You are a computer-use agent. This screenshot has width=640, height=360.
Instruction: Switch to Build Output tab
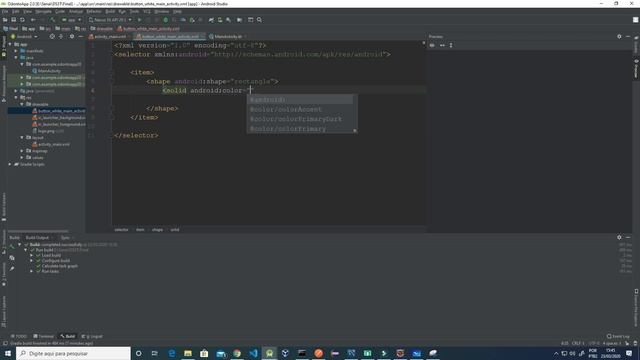37,238
